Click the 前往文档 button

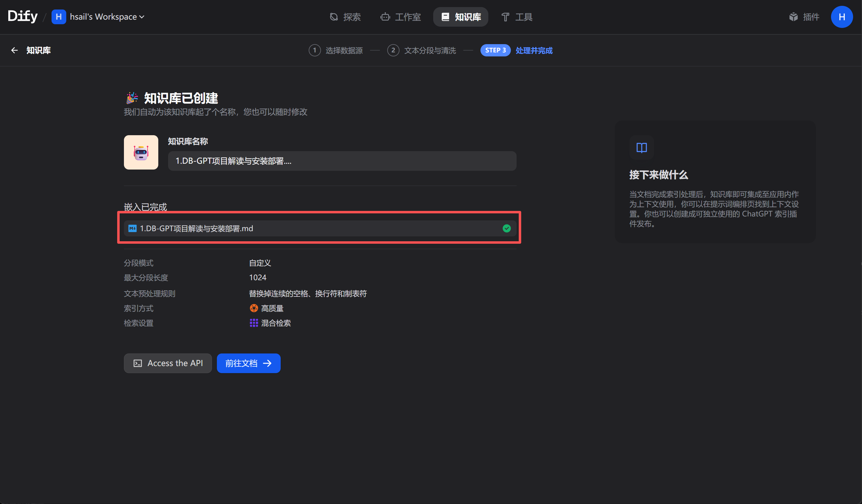pos(249,363)
